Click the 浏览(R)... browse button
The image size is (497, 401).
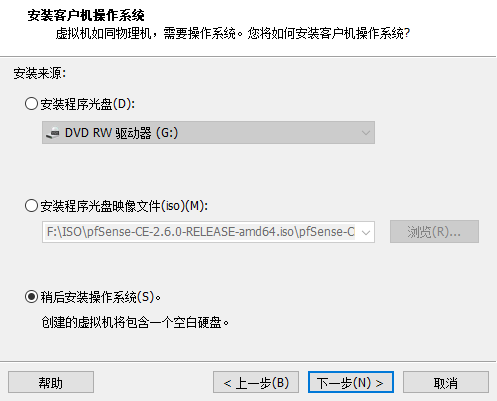(x=434, y=231)
